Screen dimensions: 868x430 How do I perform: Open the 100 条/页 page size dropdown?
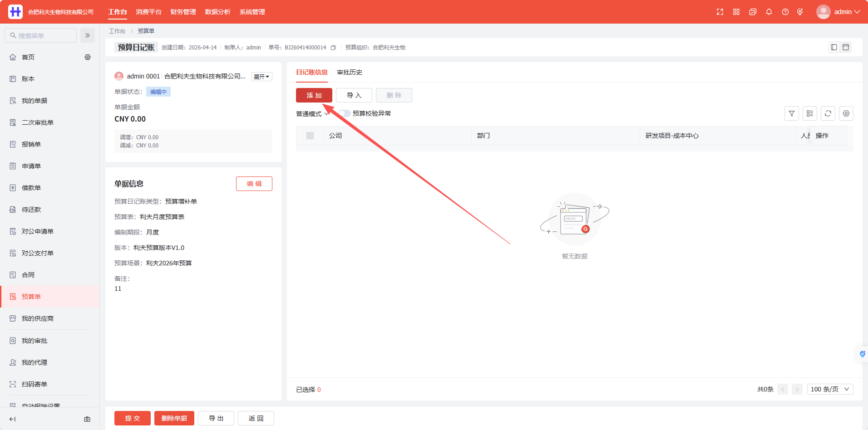pos(830,389)
